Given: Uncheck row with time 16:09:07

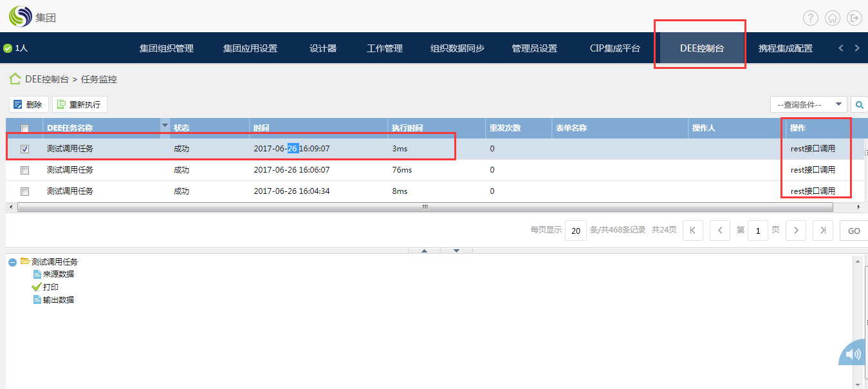Looking at the screenshot, I should click(24, 149).
